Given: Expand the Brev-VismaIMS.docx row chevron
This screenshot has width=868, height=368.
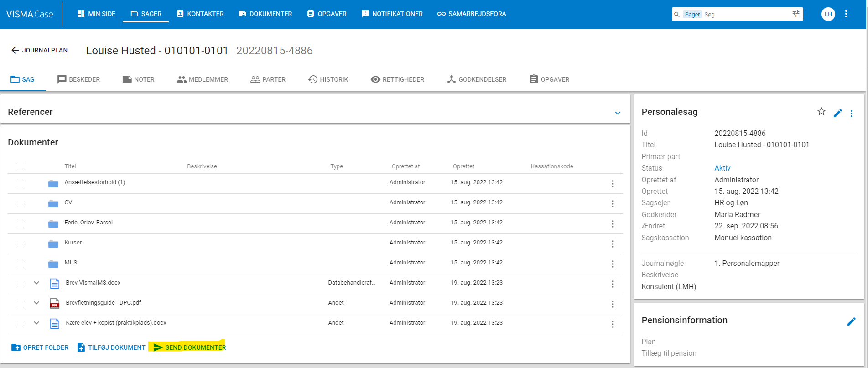Looking at the screenshot, I should 36,283.
